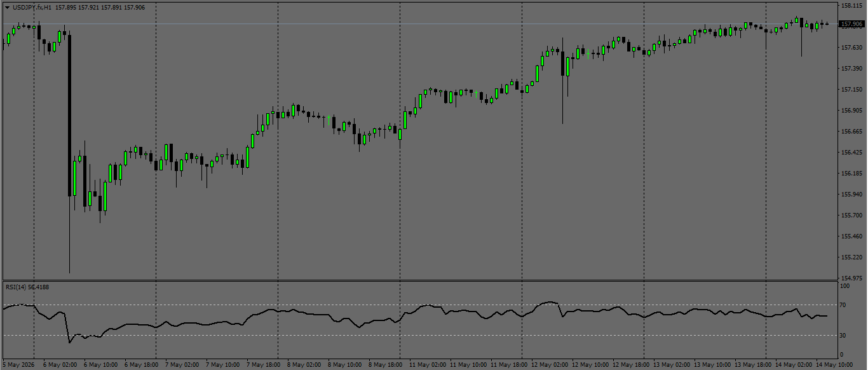Click the 156.665 price axis label

851,132
